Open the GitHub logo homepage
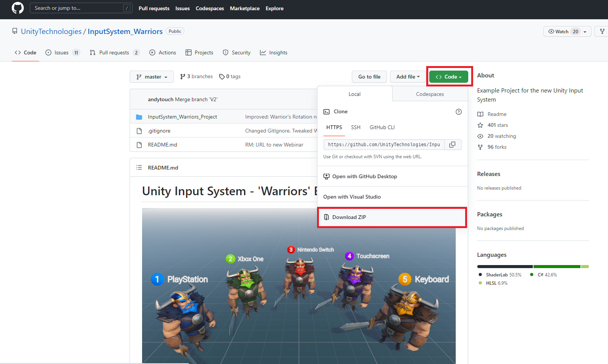 pos(18,8)
